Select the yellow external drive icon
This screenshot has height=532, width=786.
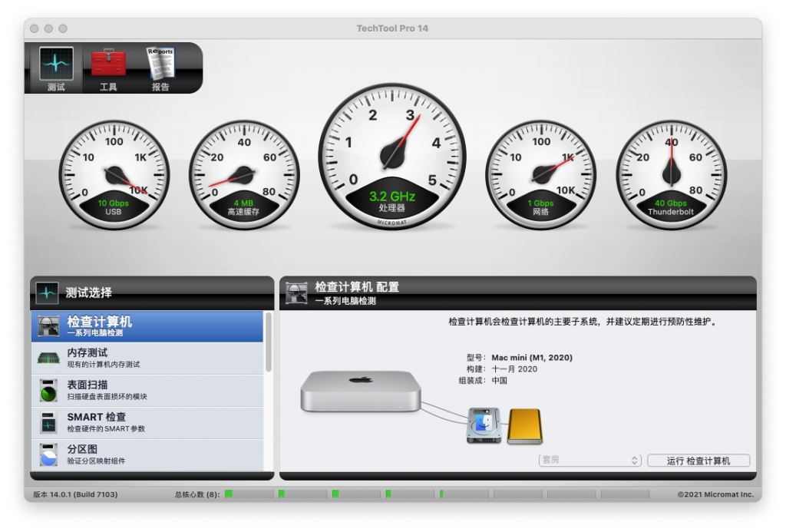point(525,426)
